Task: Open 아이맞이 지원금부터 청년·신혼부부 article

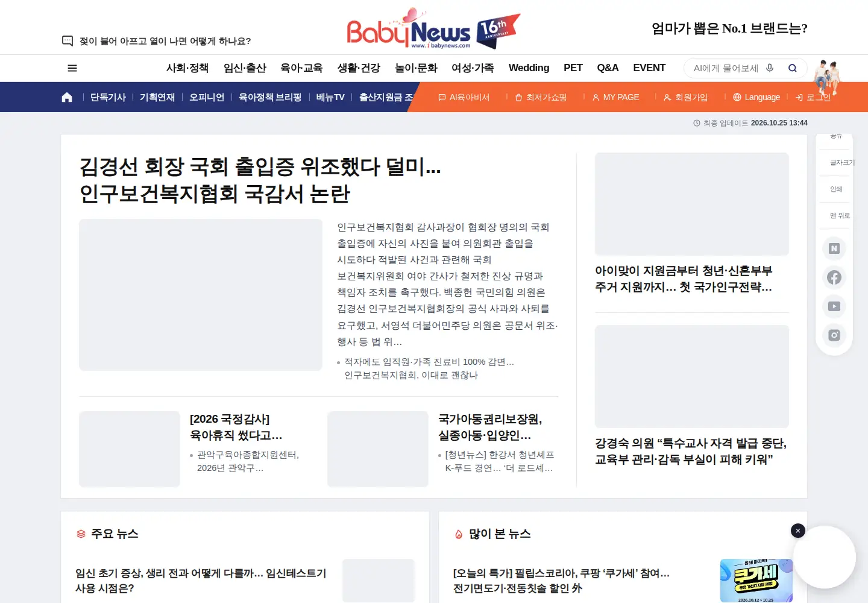Action: (684, 279)
